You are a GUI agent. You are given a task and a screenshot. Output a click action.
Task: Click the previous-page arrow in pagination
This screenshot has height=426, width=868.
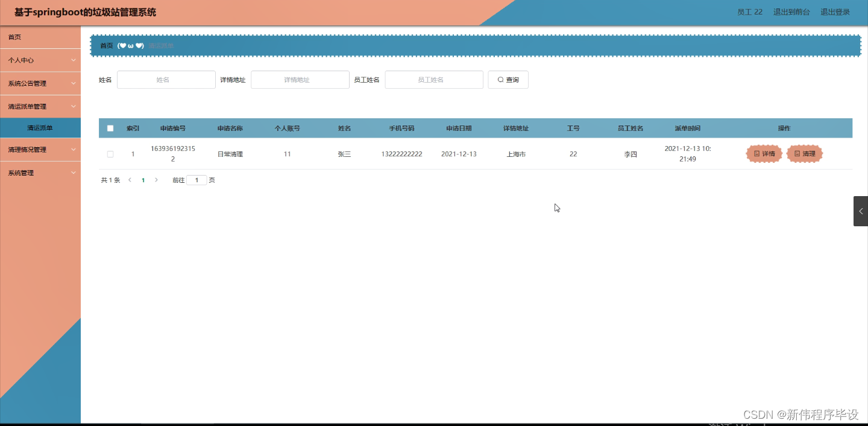coord(130,180)
